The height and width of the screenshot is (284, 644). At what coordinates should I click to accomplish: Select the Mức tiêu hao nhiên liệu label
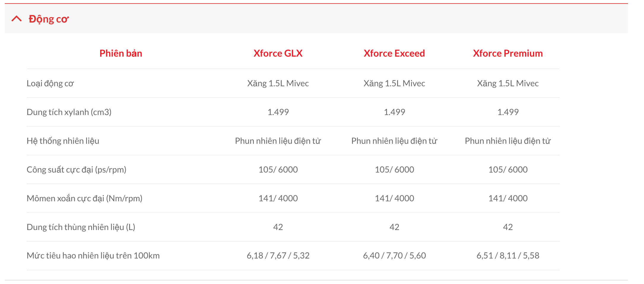pos(93,256)
